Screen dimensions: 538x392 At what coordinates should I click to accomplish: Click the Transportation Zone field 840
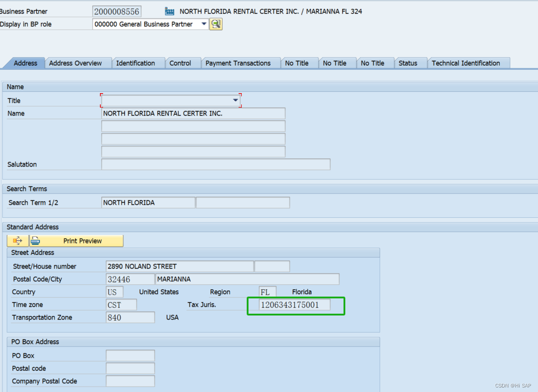[x=130, y=317]
